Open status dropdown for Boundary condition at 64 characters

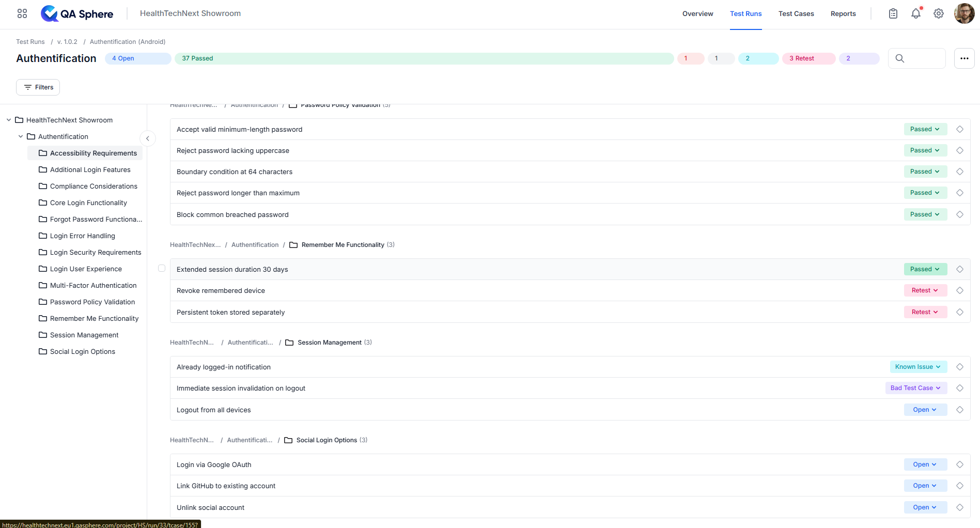925,172
